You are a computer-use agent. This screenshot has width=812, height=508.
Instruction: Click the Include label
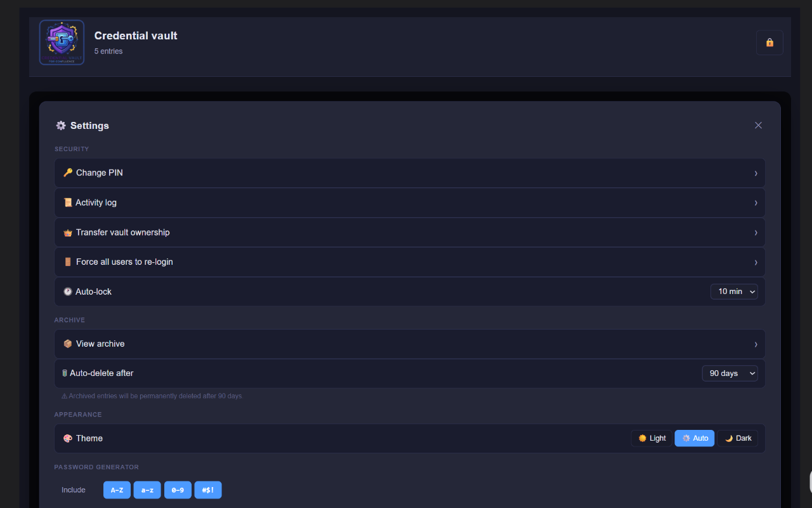pos(74,490)
